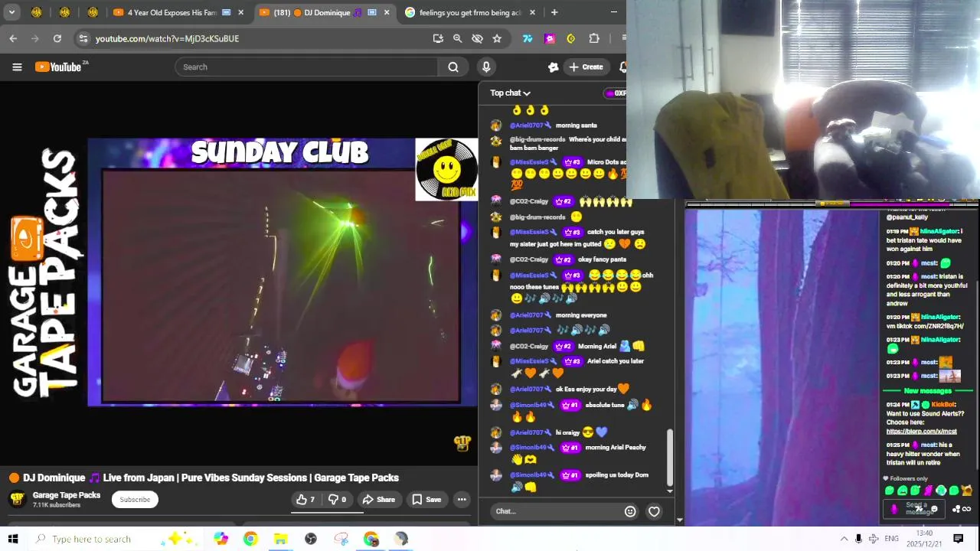Open the Chrome extensions puzzle icon
The image size is (980, 551).
(x=594, y=38)
